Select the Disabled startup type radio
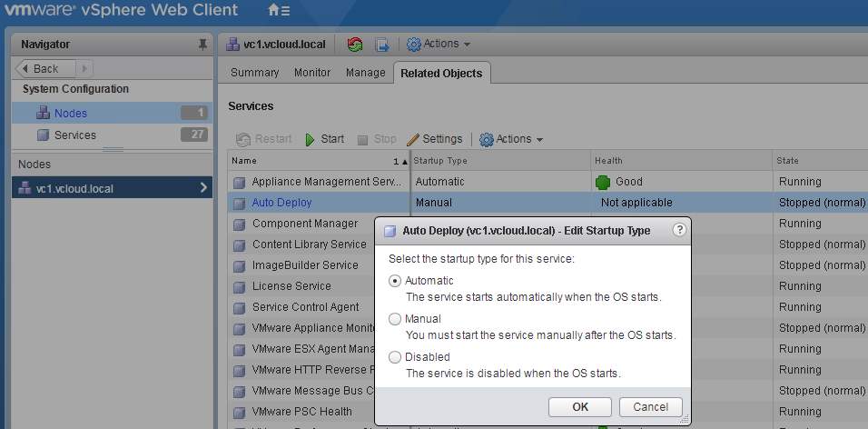 [395, 357]
